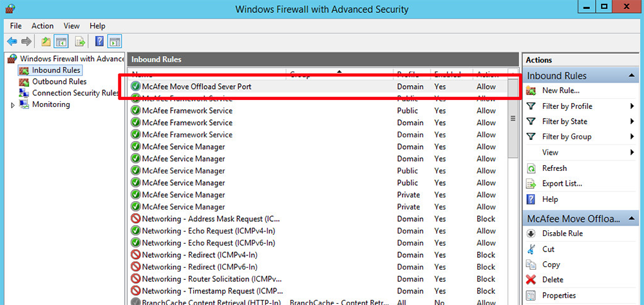This screenshot has width=644, height=305.
Task: Select Outbound Rules in the tree
Action: click(x=53, y=82)
